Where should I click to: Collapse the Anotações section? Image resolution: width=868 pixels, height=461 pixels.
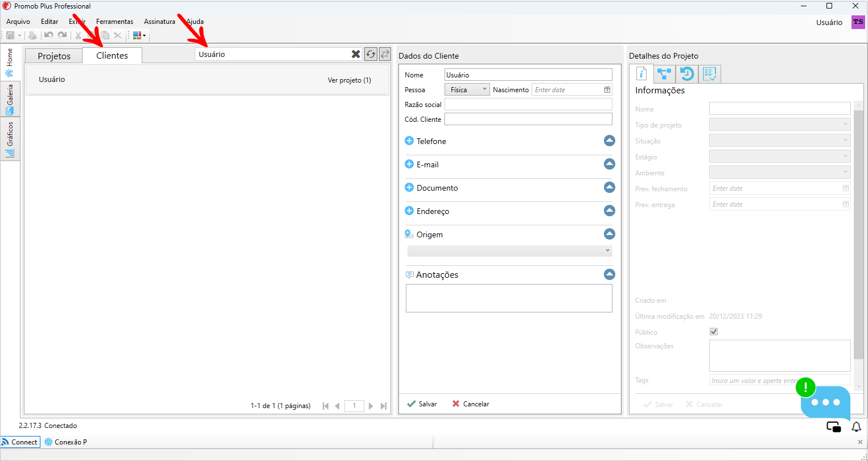click(x=610, y=274)
